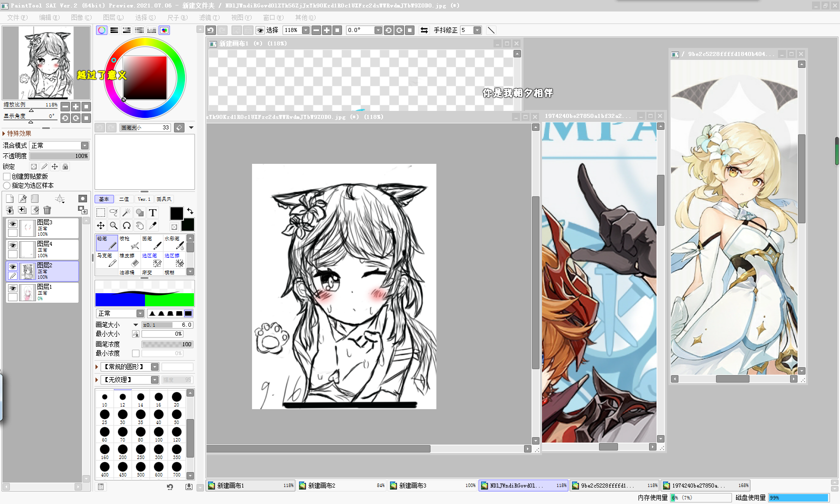Select the rectangular selection tool
This screenshot has height=504, width=840.
(x=100, y=213)
